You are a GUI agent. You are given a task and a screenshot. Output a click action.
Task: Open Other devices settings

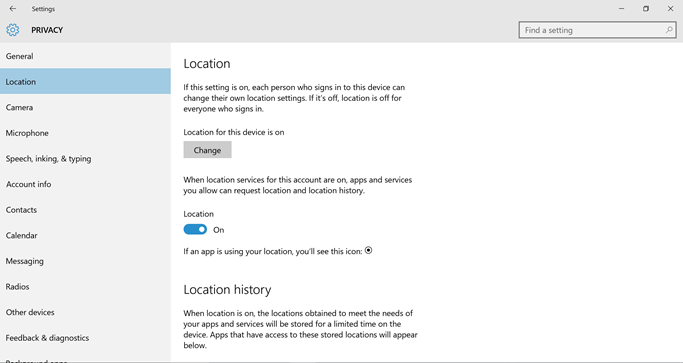[x=85, y=312]
